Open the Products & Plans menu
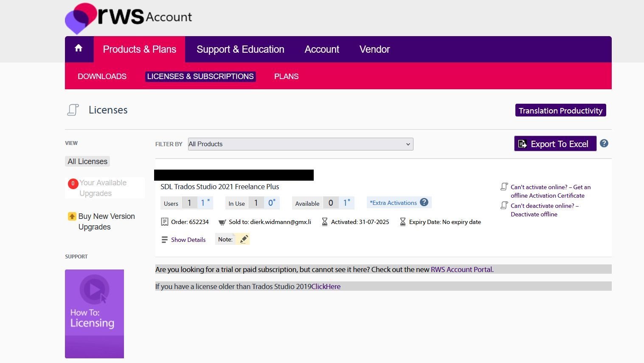 pos(140,49)
